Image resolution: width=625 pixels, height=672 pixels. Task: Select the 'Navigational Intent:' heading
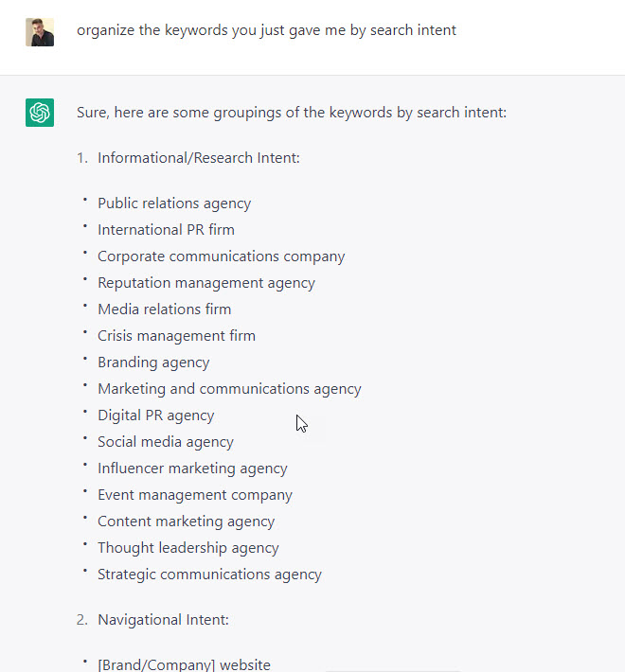tap(163, 620)
